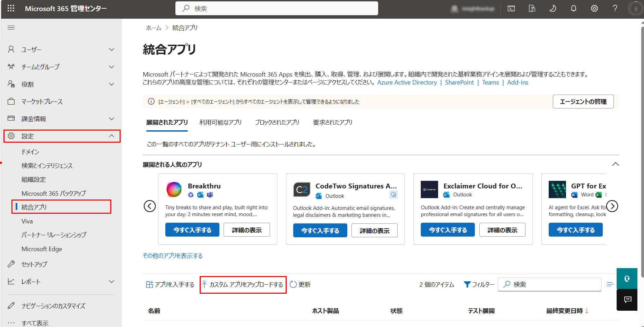Open Viva settings item
The height and width of the screenshot is (327, 644).
[x=27, y=221]
